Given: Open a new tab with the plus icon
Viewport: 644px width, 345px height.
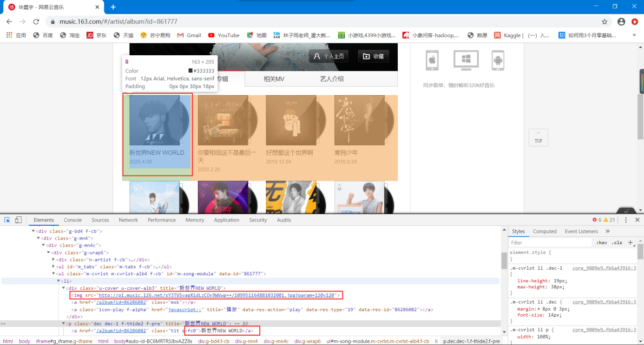Looking at the screenshot, I should point(113,7).
